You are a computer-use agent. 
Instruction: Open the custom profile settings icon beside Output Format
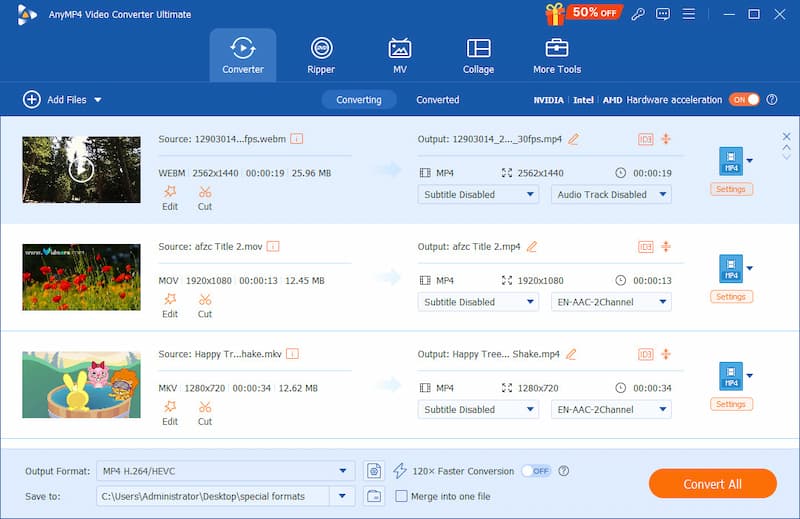tap(374, 471)
